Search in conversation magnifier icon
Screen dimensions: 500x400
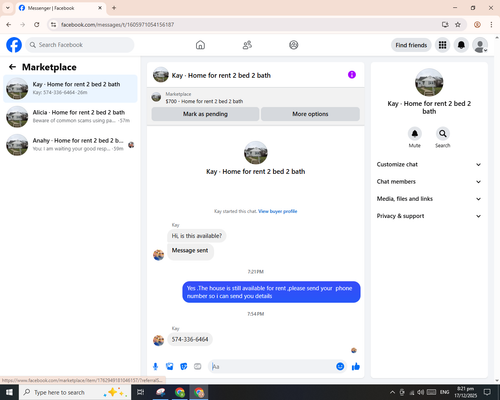click(x=443, y=133)
